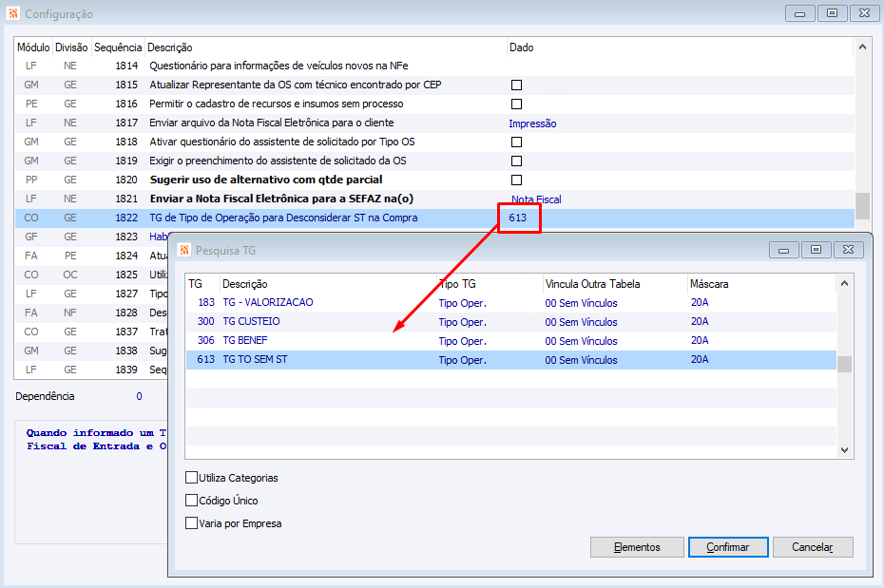Click scroll down arrow in Pesquisa TG list
Screen dimensions: 884x588
coord(844,449)
